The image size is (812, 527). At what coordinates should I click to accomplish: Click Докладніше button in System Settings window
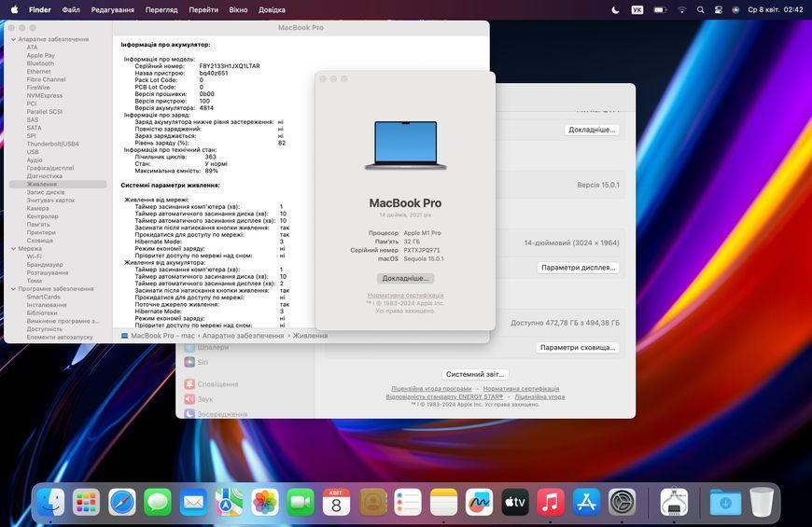tap(592, 130)
